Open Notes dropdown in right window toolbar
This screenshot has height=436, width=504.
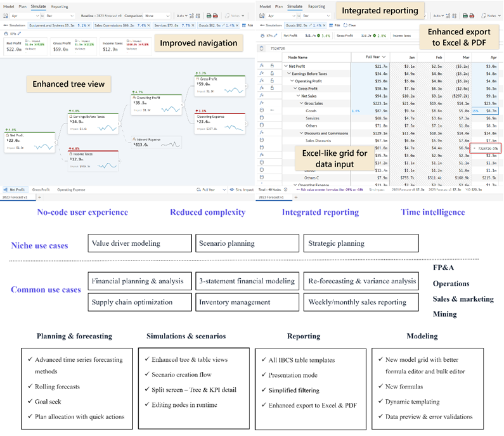coord(491,15)
